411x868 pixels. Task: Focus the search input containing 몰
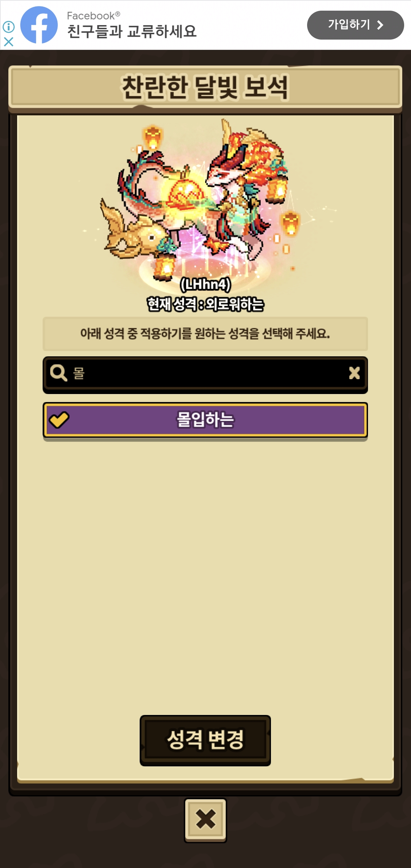[205, 373]
